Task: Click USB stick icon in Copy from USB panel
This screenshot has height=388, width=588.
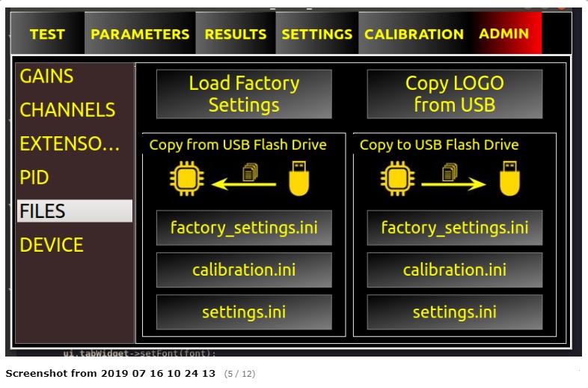Action: click(299, 178)
